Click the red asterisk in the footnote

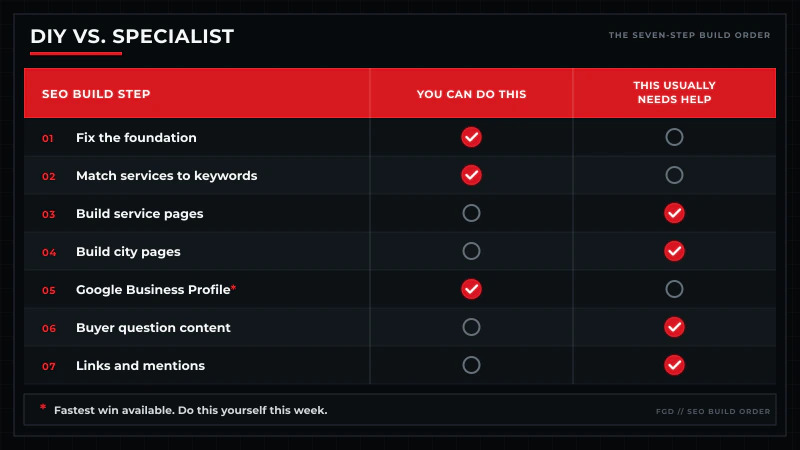tap(43, 407)
